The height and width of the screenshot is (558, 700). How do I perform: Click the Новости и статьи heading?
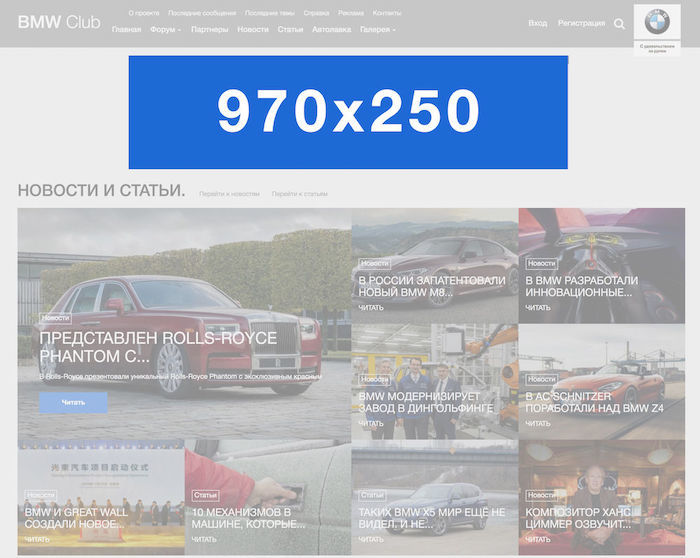click(x=101, y=191)
